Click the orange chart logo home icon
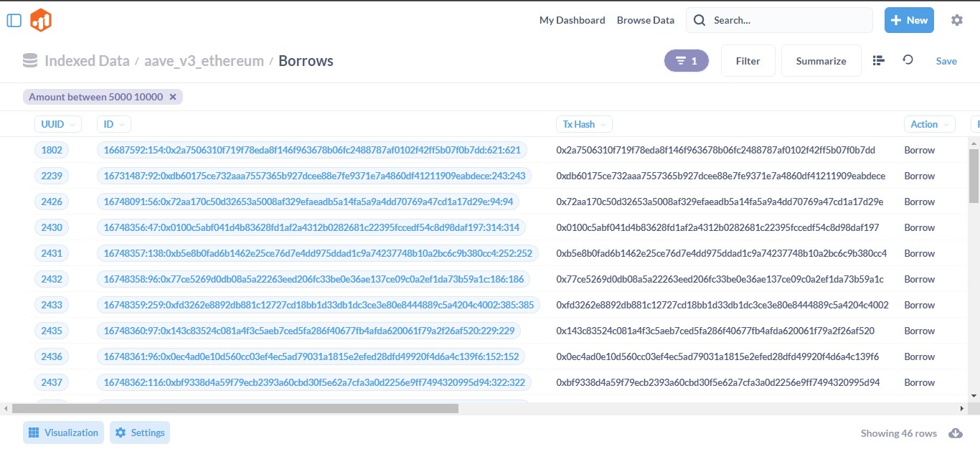This screenshot has height=449, width=980. [x=41, y=20]
